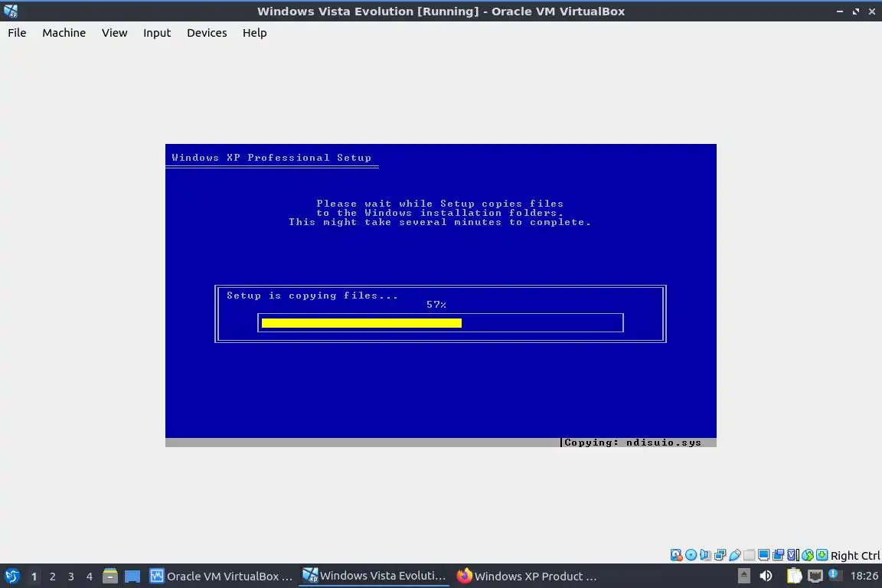
Task: Switch to workspace 1
Action: tap(34, 577)
